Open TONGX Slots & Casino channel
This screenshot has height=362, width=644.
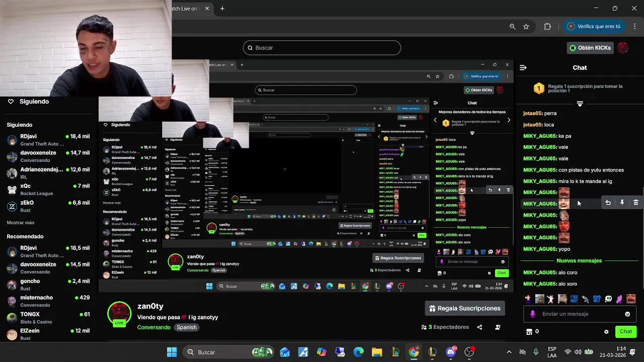pyautogui.click(x=48, y=318)
